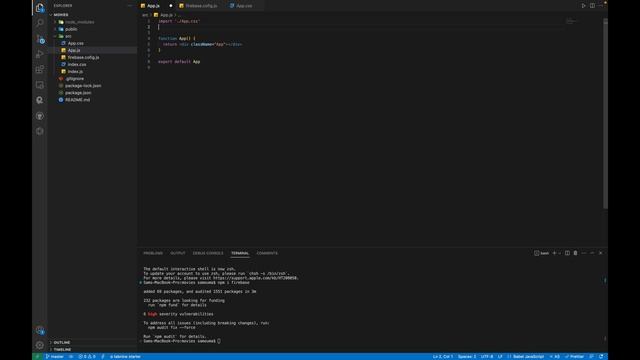Click the Split Editor icon

592,6
